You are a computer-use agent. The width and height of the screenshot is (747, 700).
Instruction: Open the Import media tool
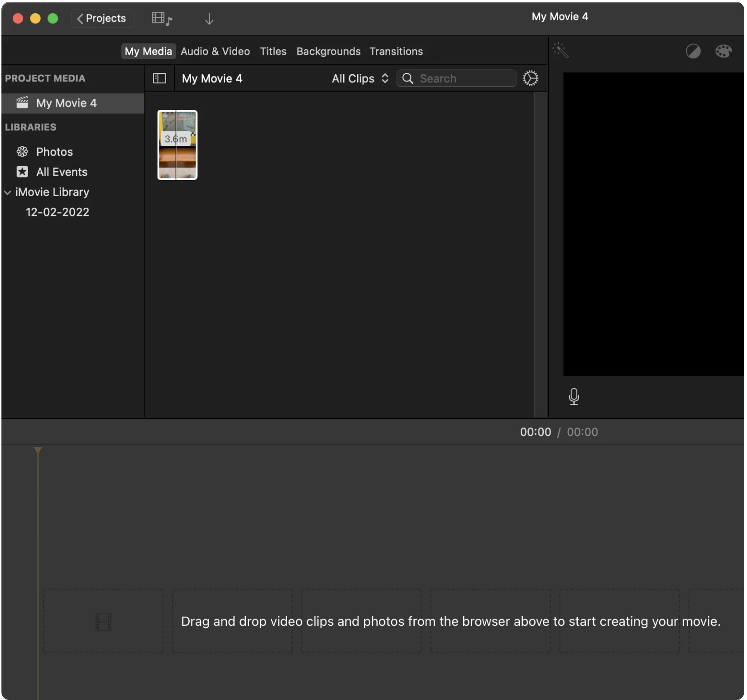(x=209, y=19)
